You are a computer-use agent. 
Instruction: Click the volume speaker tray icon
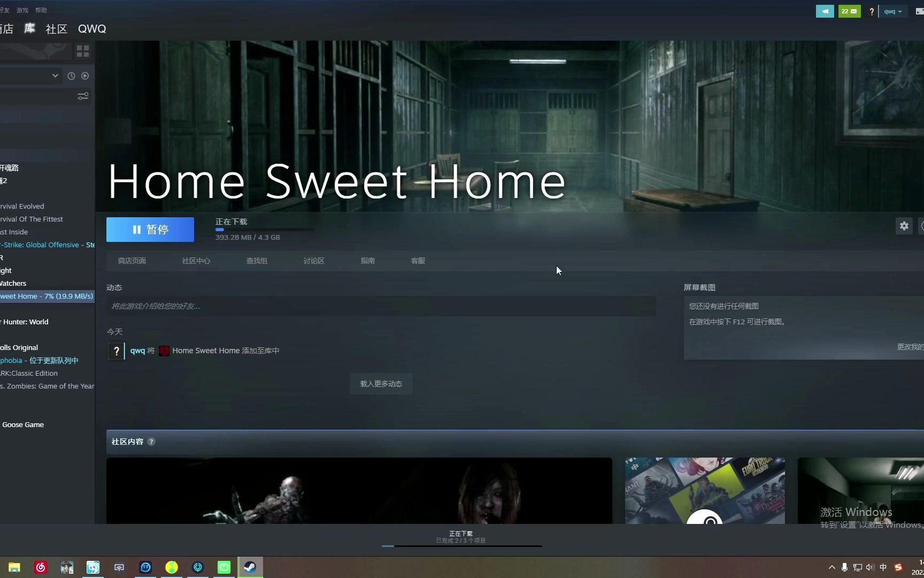870,567
